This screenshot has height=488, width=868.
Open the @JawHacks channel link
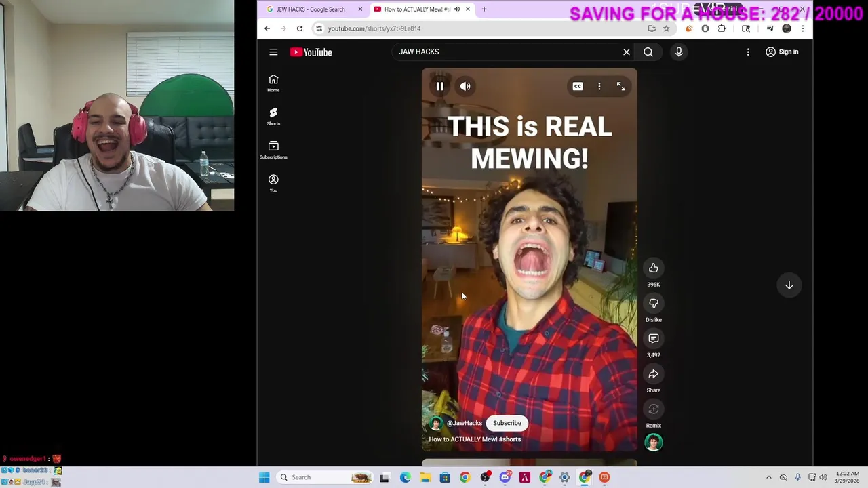click(x=465, y=423)
